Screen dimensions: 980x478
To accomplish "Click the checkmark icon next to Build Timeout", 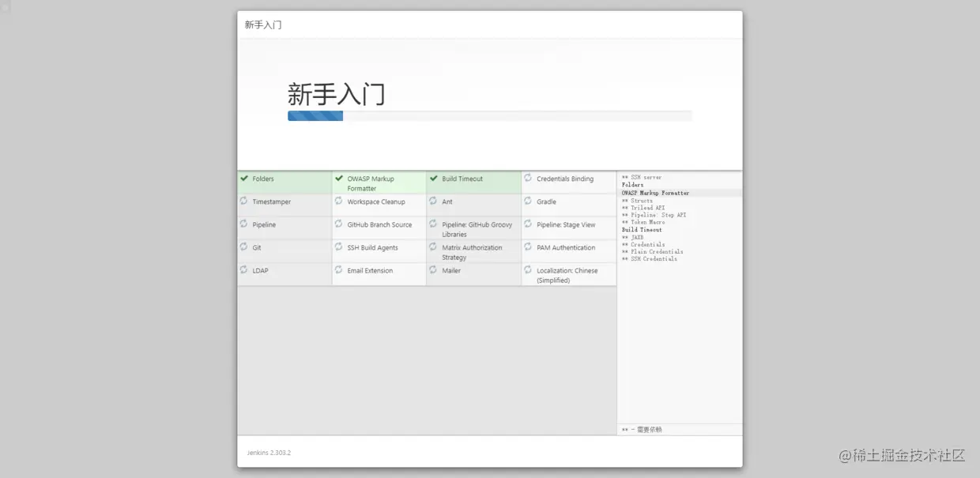I will pos(434,179).
